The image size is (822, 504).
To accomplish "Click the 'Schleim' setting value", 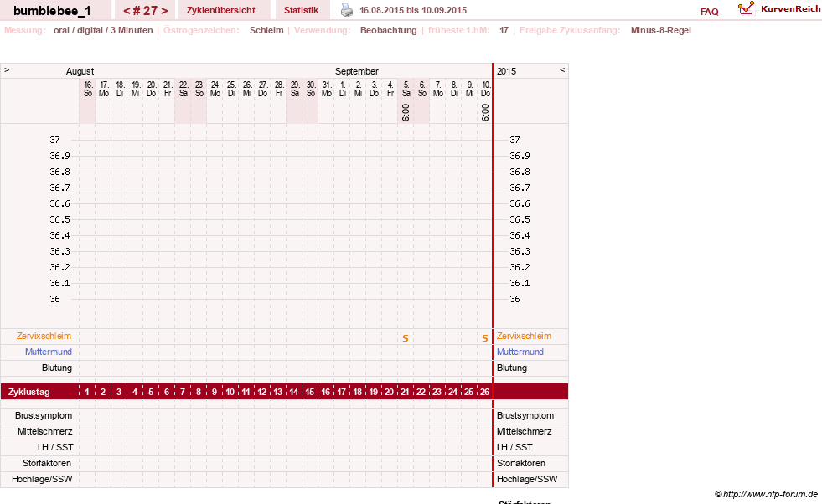I will 266,30.
